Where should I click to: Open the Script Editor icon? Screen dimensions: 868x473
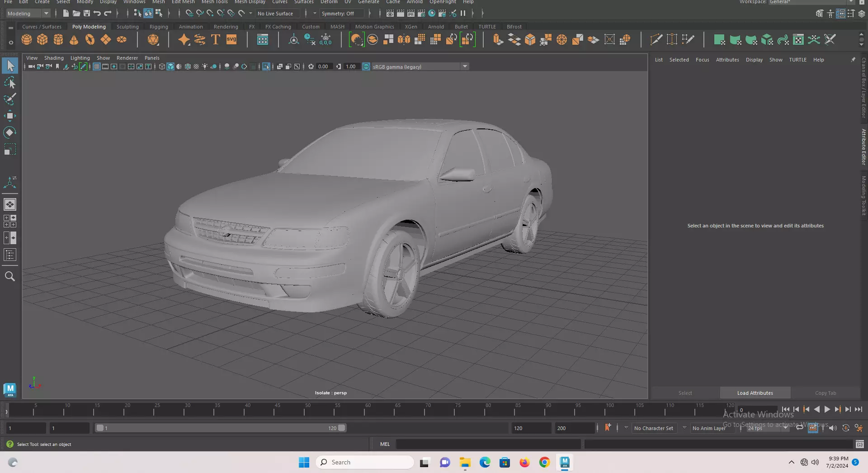coord(860,444)
